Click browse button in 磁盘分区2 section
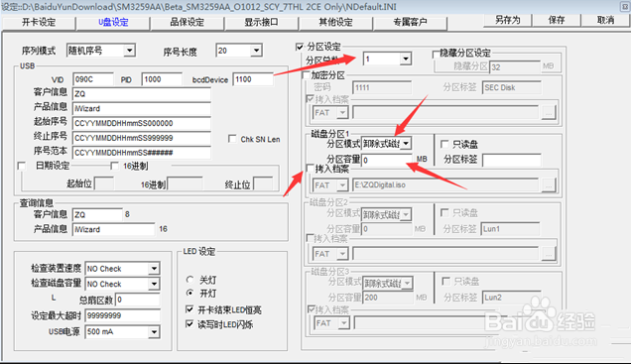631x364 pixels. click(549, 254)
